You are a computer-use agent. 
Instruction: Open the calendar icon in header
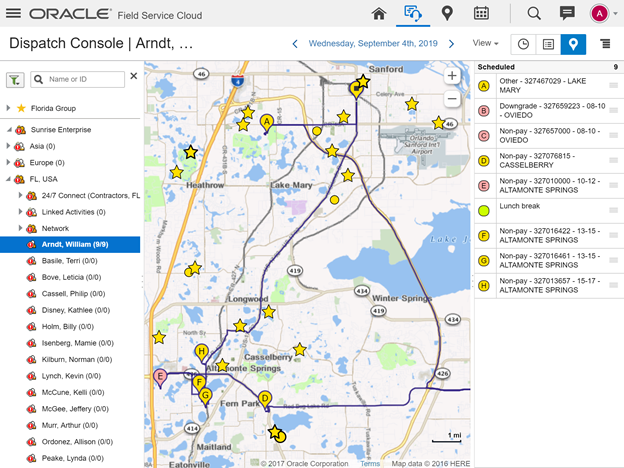pos(481,13)
